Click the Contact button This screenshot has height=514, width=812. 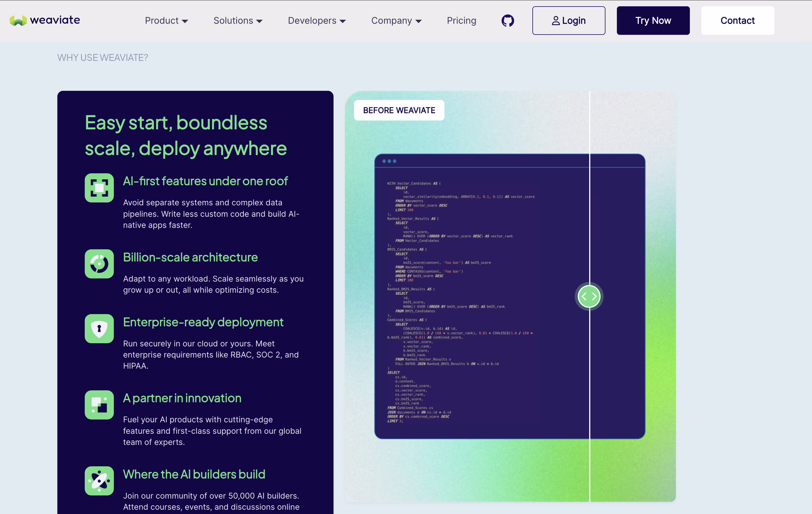pos(738,21)
